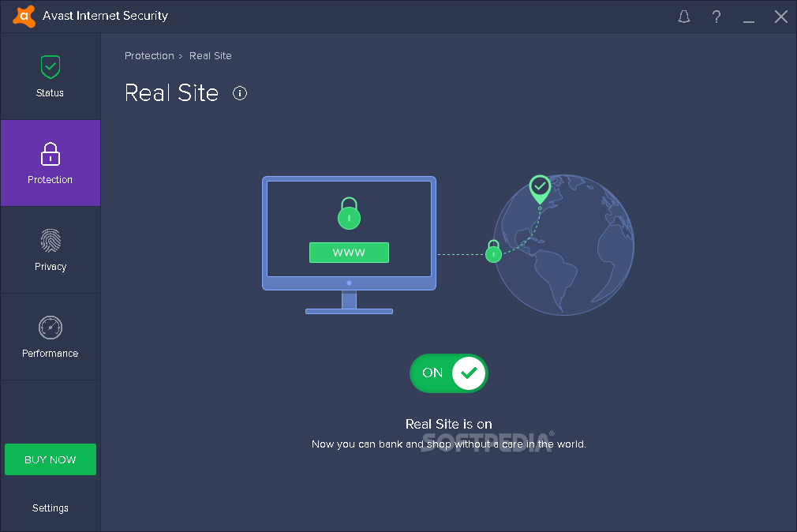Click the BUY NOW button
Image resolution: width=797 pixels, height=532 pixels.
51,459
